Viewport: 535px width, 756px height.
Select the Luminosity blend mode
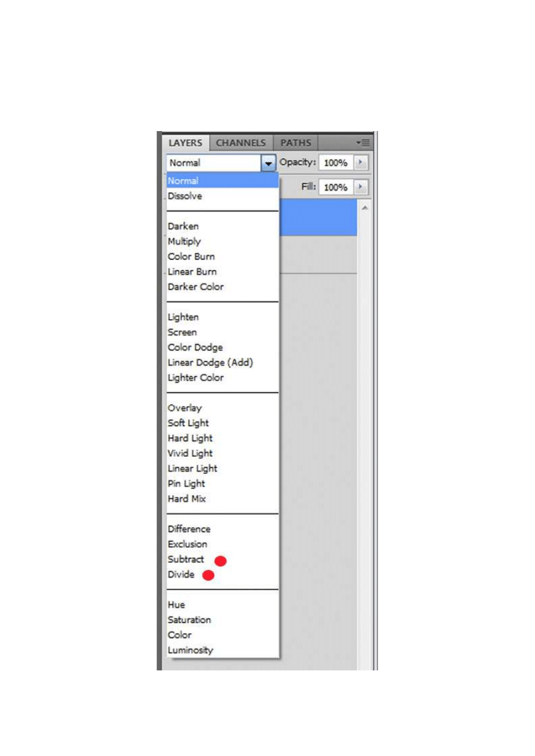click(191, 650)
